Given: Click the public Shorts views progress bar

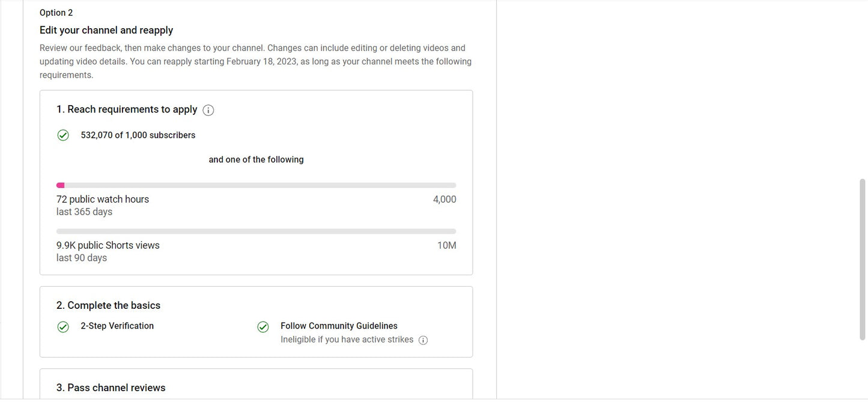Looking at the screenshot, I should click(x=256, y=231).
